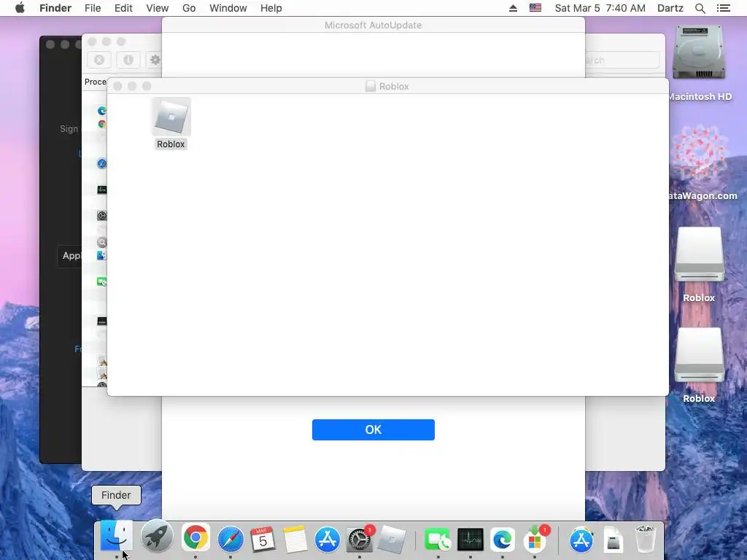The height and width of the screenshot is (560, 747).
Task: Open the Finder menu
Action: pyautogui.click(x=55, y=8)
